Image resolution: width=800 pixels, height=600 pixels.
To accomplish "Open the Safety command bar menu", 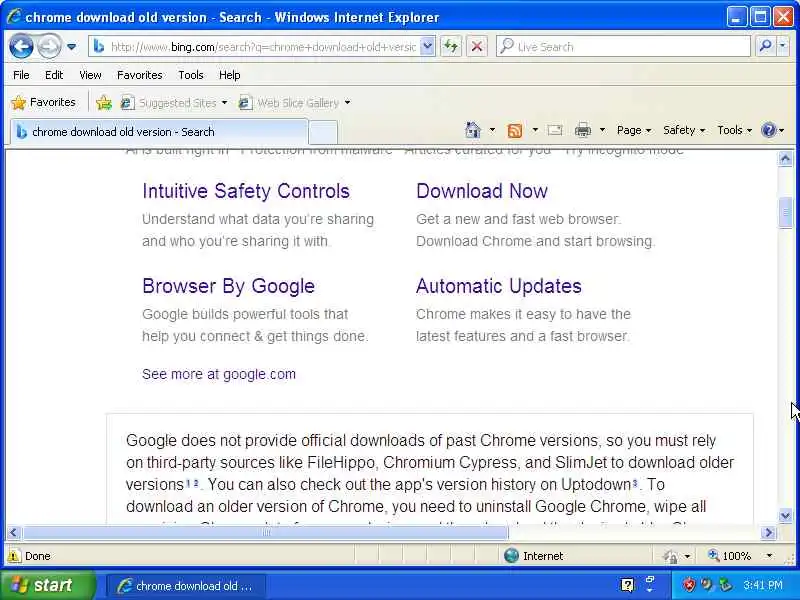I will pyautogui.click(x=684, y=130).
